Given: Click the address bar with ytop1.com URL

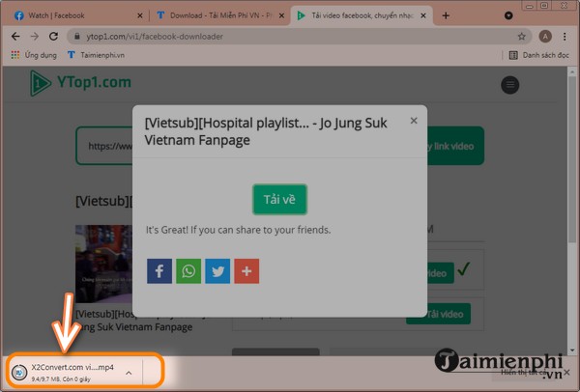Looking at the screenshot, I should (x=300, y=37).
